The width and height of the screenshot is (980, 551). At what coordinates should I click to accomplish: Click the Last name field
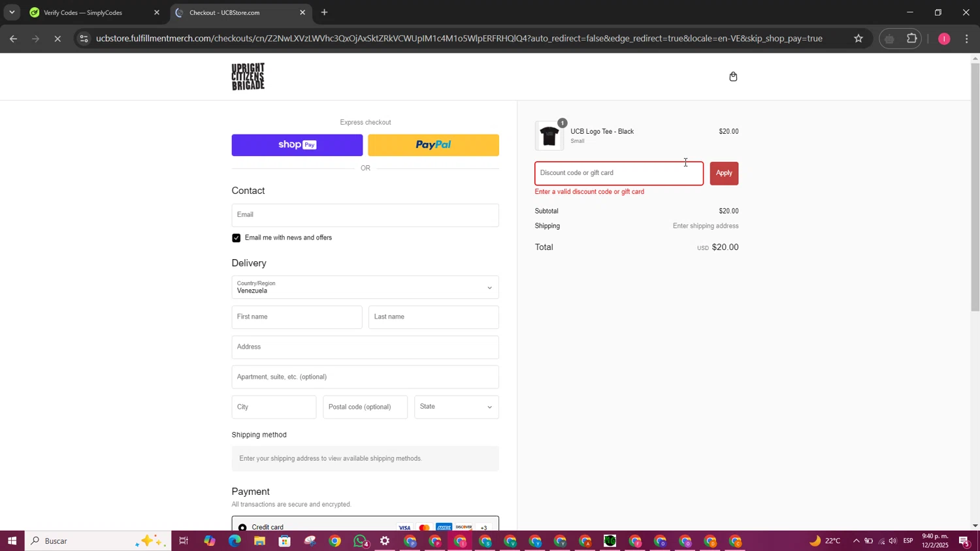click(x=434, y=317)
